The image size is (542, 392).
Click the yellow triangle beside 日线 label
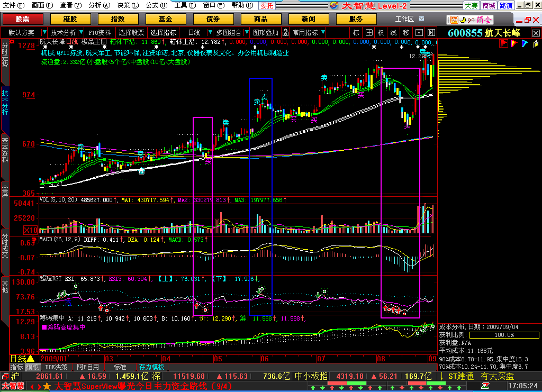tap(30, 359)
